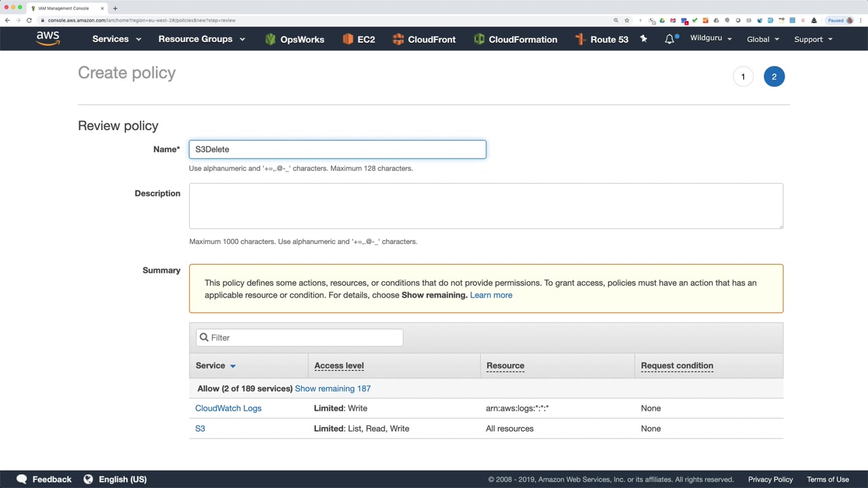The width and height of the screenshot is (868, 488).
Task: Click the AWS logo home icon
Action: [47, 39]
